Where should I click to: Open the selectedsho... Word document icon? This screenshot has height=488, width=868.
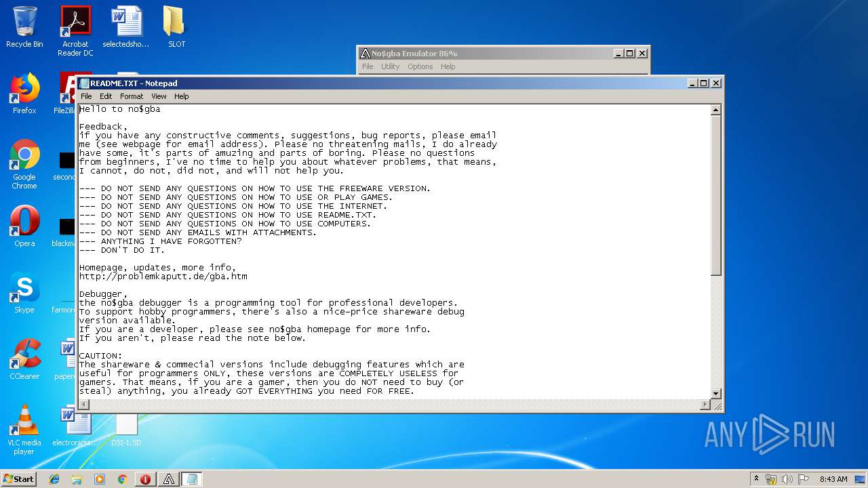(126, 27)
